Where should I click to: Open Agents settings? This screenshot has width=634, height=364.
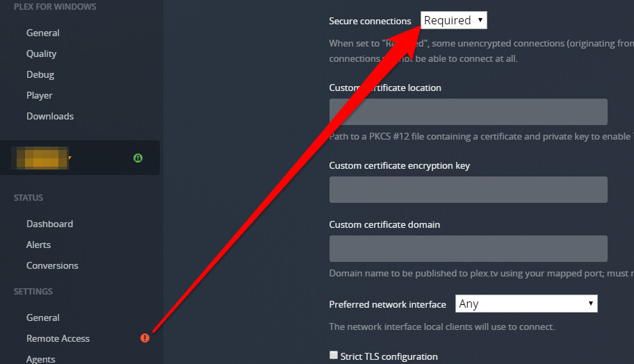click(40, 358)
